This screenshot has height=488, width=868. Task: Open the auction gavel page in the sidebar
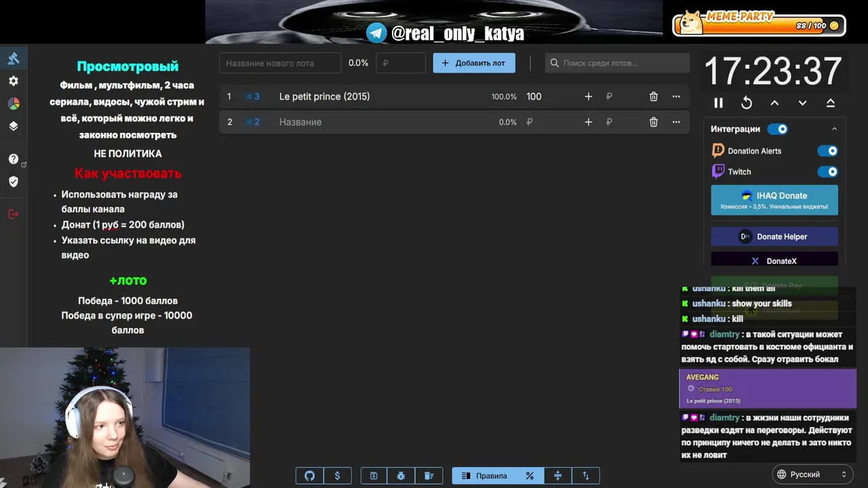pyautogui.click(x=14, y=58)
